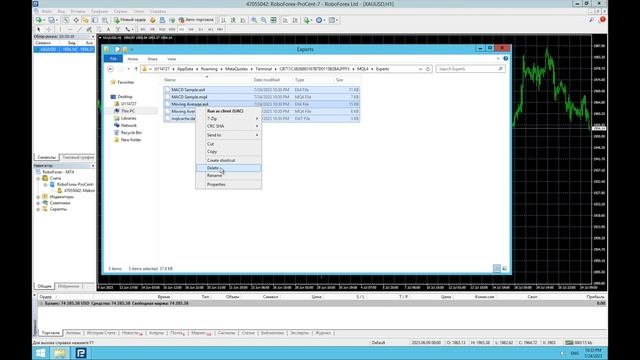Open the Windows Start button

pos(40,353)
